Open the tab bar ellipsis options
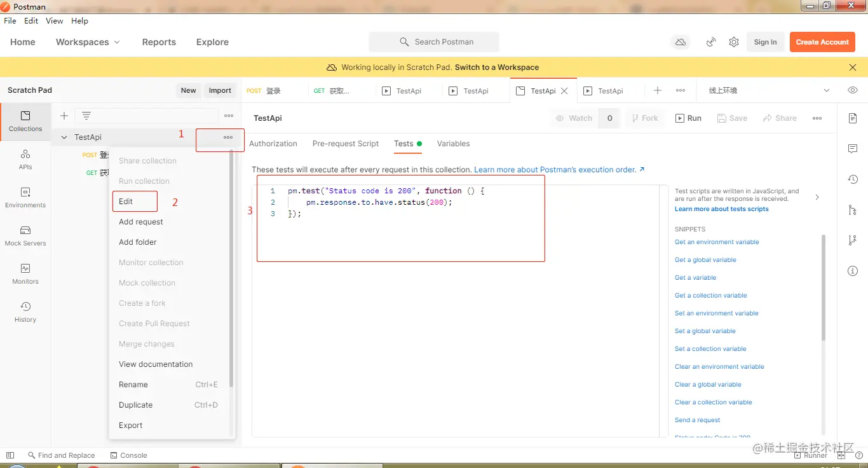 coord(681,90)
